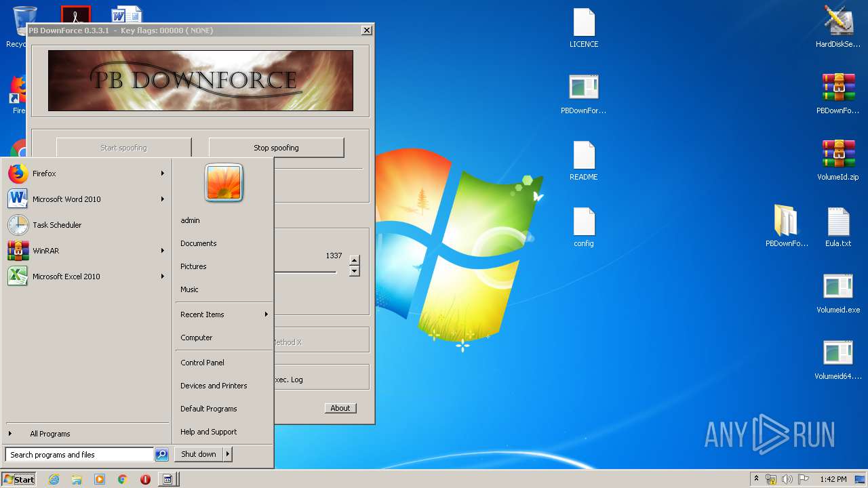
Task: Open Help and Support
Action: coord(223,432)
